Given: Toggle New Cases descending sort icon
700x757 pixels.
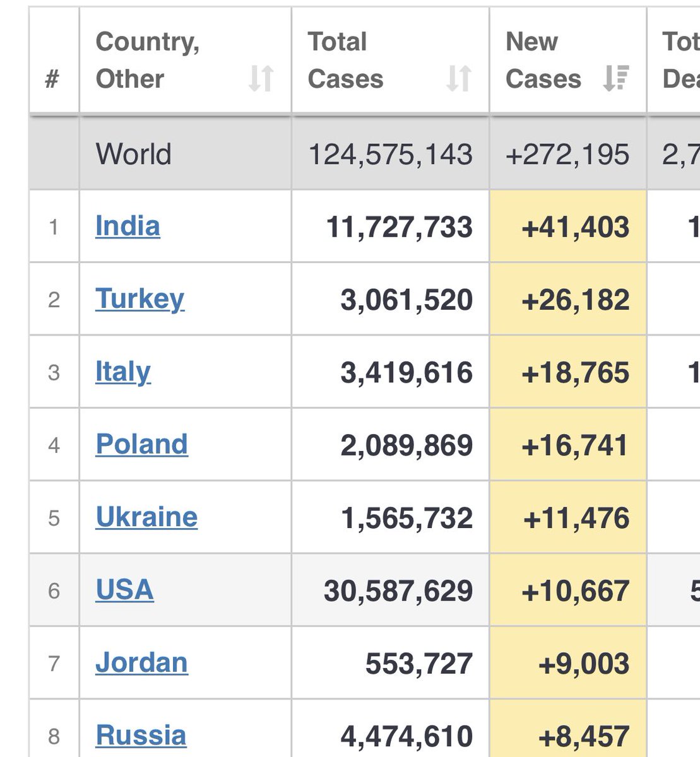Looking at the screenshot, I should point(616,79).
